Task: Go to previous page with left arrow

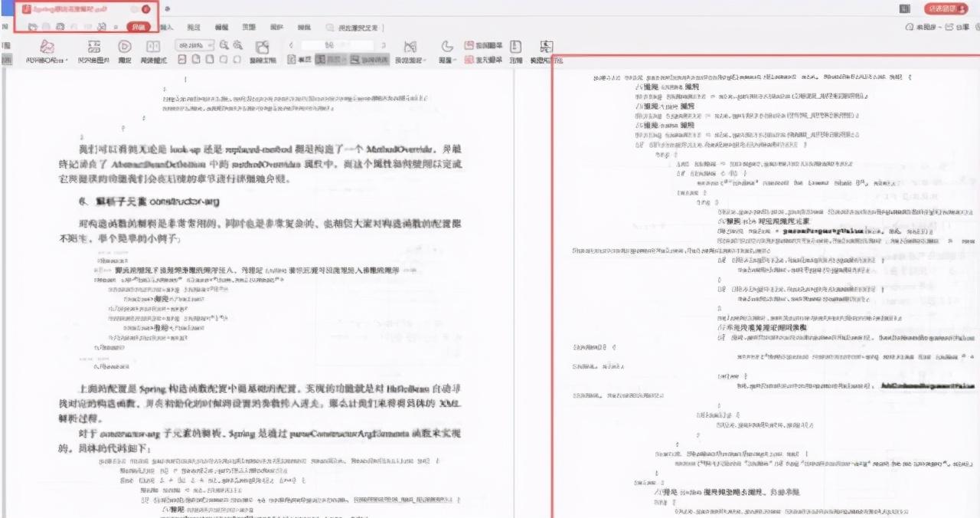Action: click(292, 45)
